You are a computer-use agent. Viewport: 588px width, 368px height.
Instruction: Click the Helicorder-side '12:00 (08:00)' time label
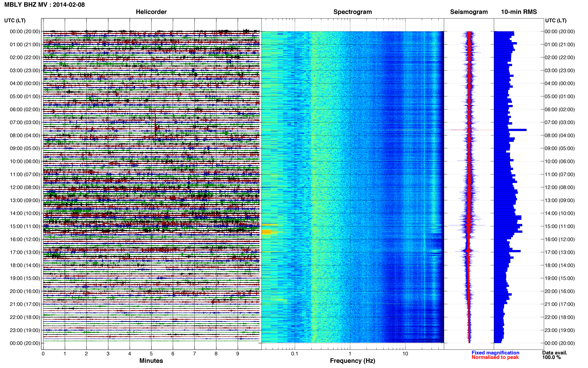click(x=25, y=187)
